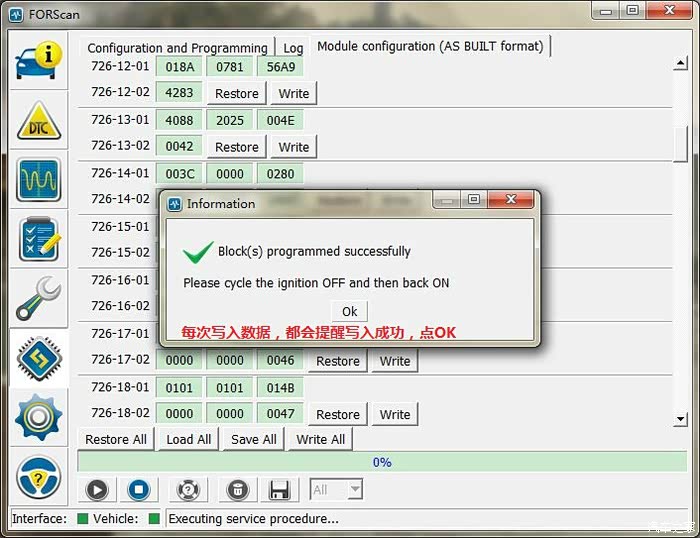This screenshot has height=538, width=700.
Task: Click the scrollbar up arrow
Action: [x=680, y=63]
